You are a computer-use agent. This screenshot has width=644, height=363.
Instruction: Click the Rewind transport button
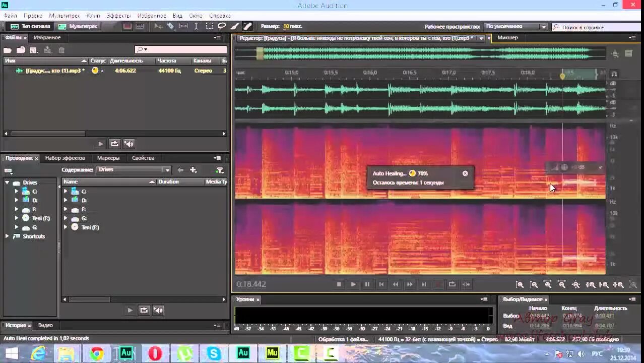[396, 284]
